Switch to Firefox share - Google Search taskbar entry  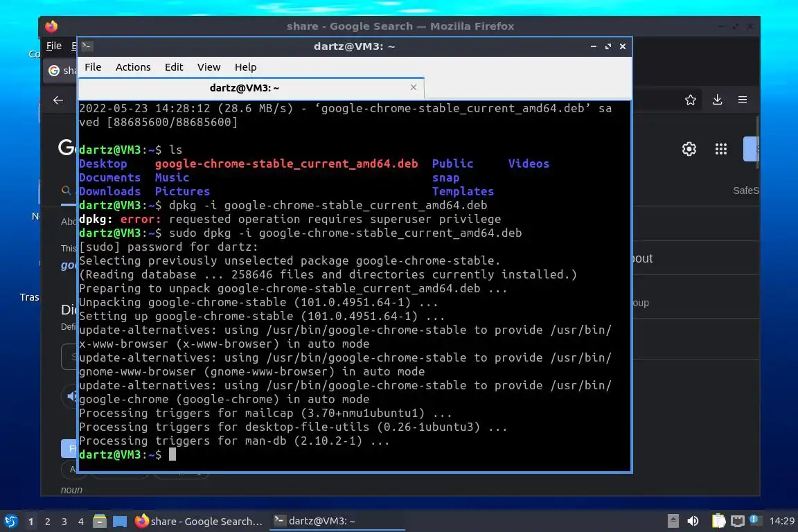click(199, 521)
